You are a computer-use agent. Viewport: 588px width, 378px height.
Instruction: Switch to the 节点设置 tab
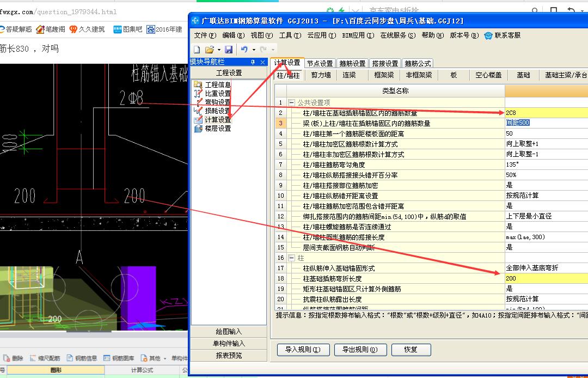coord(320,63)
